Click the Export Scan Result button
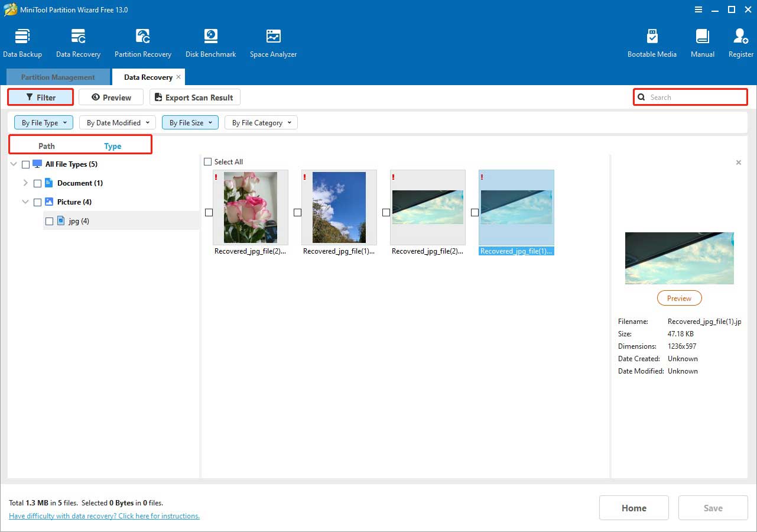The image size is (757, 532). point(194,97)
